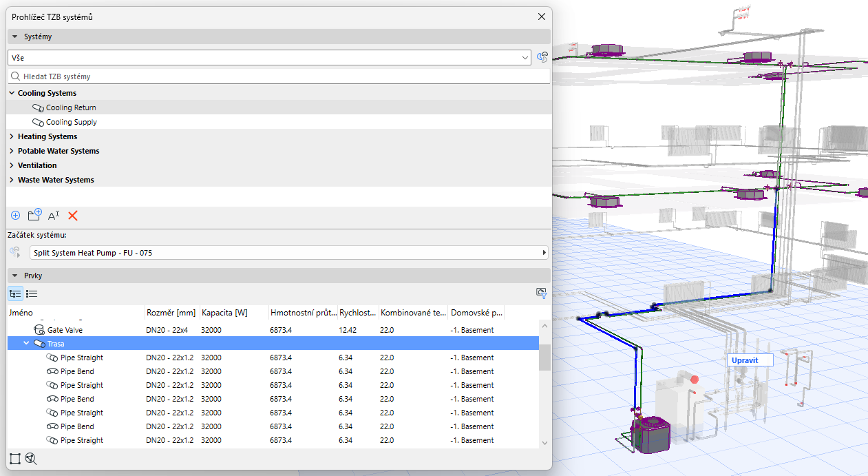Click the magnifier icon in the search box

pyautogui.click(x=15, y=76)
